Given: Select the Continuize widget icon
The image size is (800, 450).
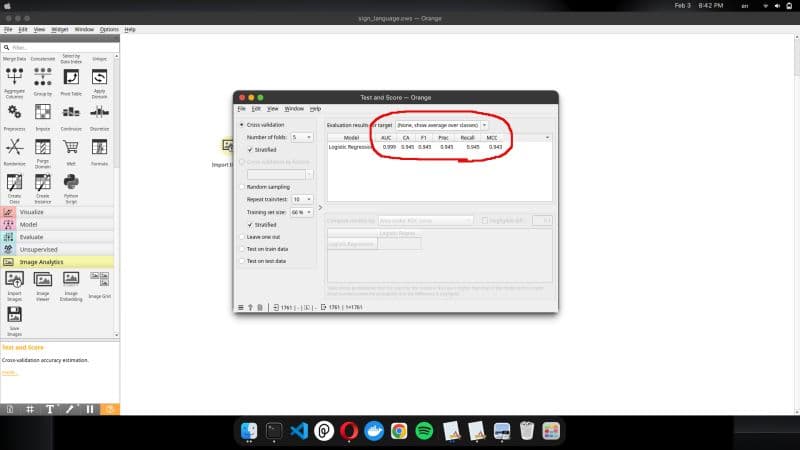Looking at the screenshot, I should click(x=71, y=112).
